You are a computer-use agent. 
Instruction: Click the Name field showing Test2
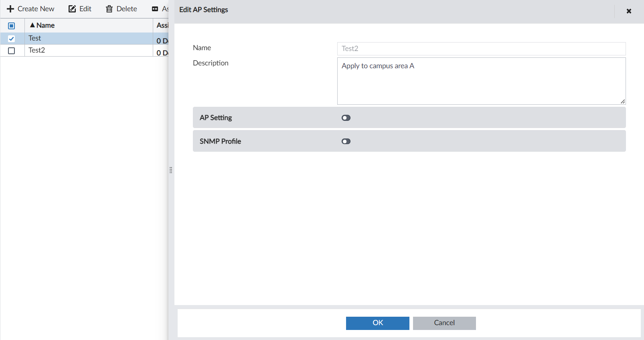[x=482, y=49]
